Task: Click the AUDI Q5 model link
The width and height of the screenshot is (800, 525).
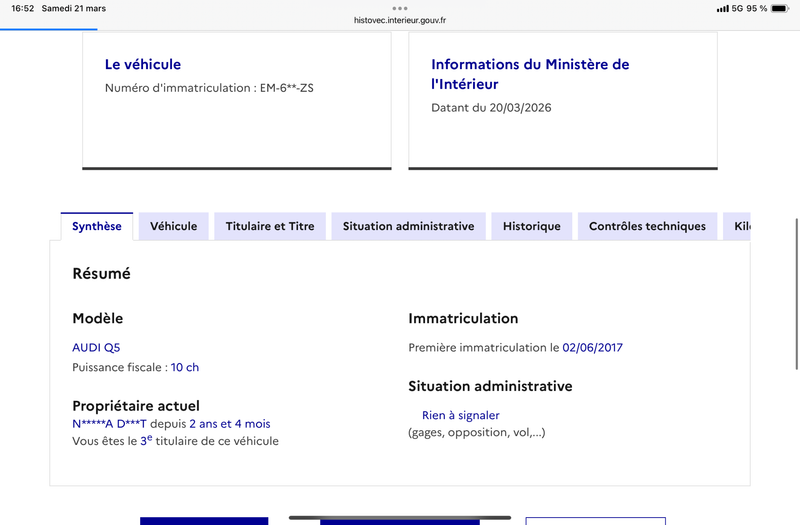Action: point(96,348)
